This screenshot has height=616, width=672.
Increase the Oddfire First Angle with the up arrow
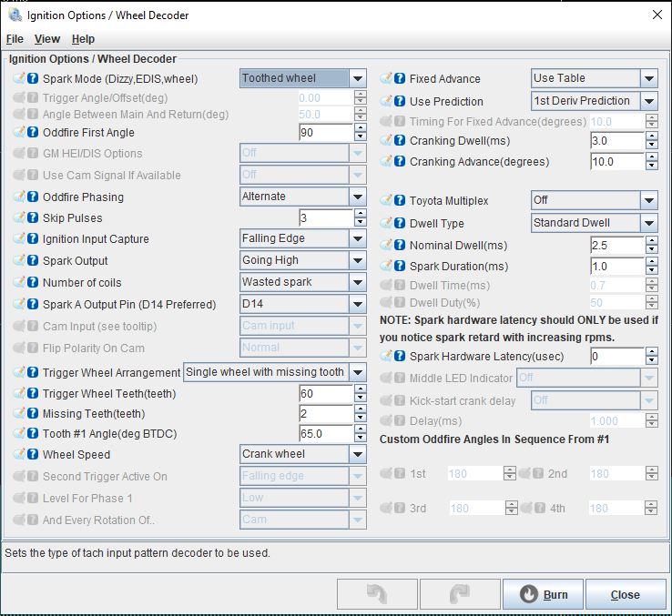360,128
